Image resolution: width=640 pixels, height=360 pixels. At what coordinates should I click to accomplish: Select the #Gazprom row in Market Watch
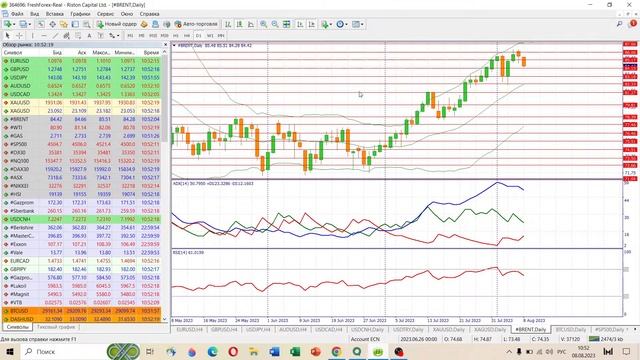pyautogui.click(x=82, y=202)
